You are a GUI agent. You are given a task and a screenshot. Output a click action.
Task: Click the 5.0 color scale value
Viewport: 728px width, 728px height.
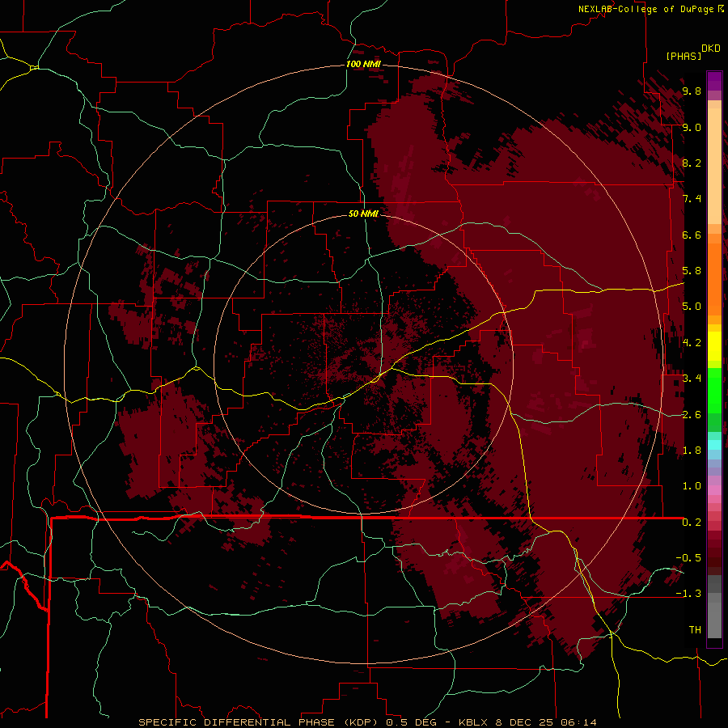click(x=692, y=307)
